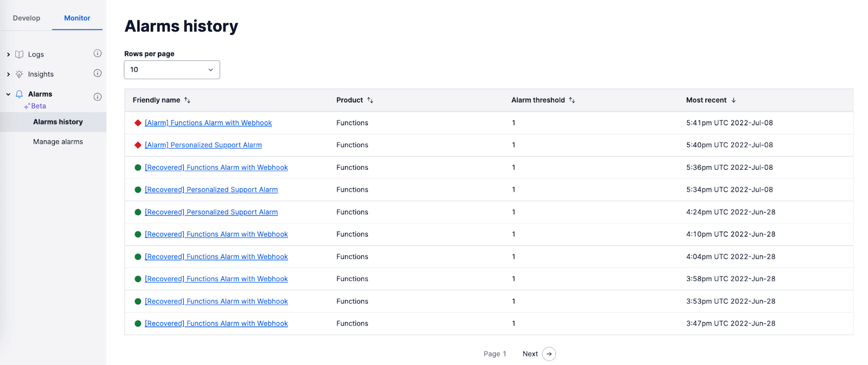Sort by Alarm threshold arrows icon
Image resolution: width=868 pixels, height=365 pixels.
tap(572, 100)
